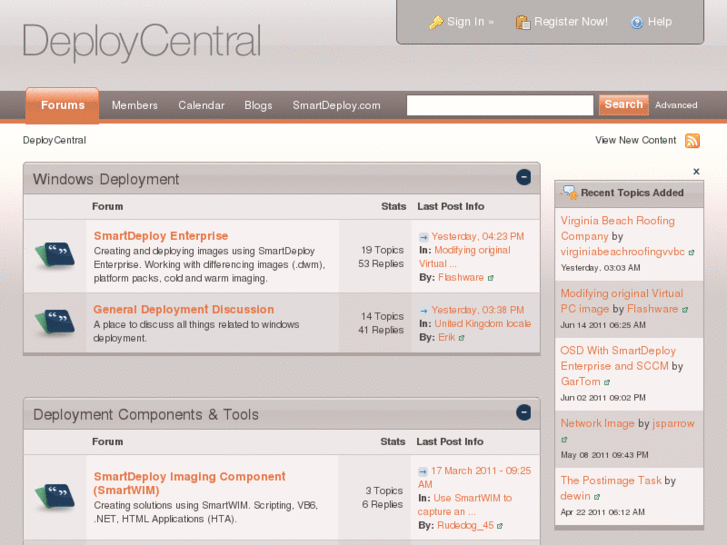727x545 pixels.
Task: Close the Recent Topics sidebar with X
Action: pos(696,172)
